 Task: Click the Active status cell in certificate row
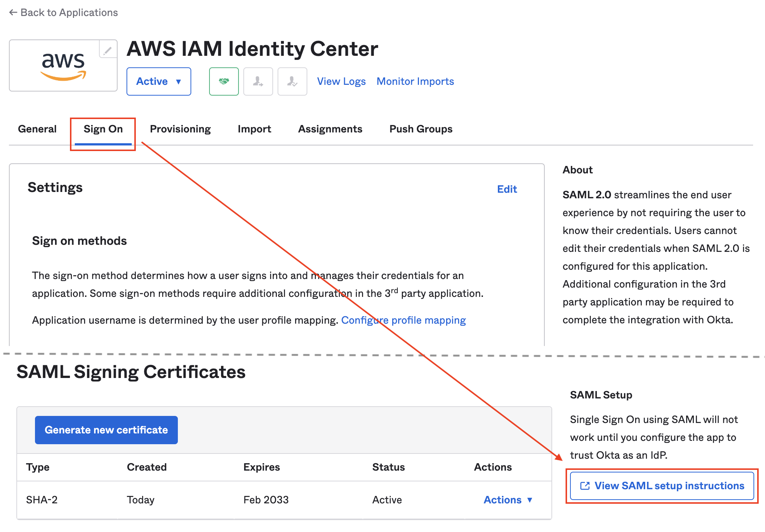tap(387, 500)
